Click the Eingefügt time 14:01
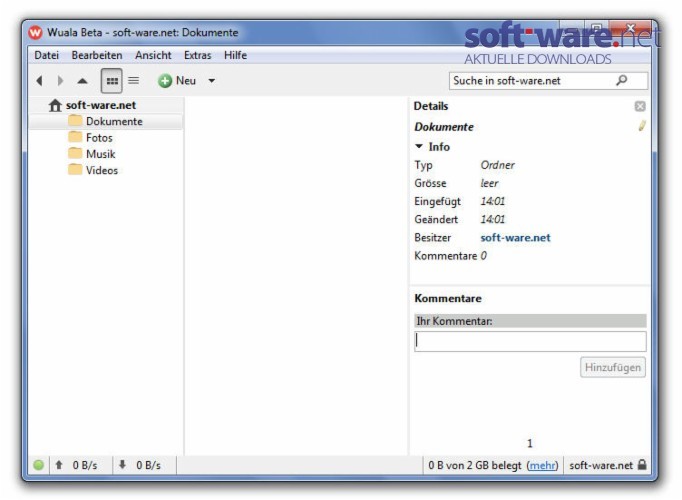 (492, 201)
